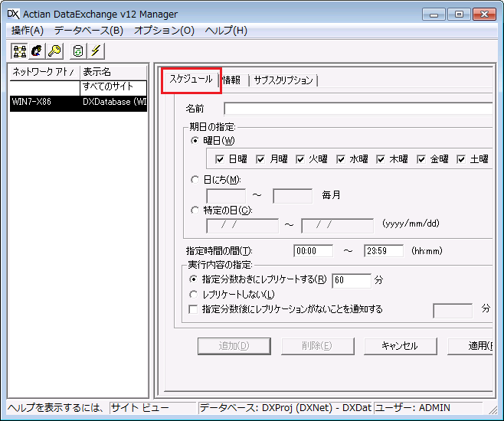
Task: Select the 特定の日(C) radio button
Action: click(x=195, y=210)
